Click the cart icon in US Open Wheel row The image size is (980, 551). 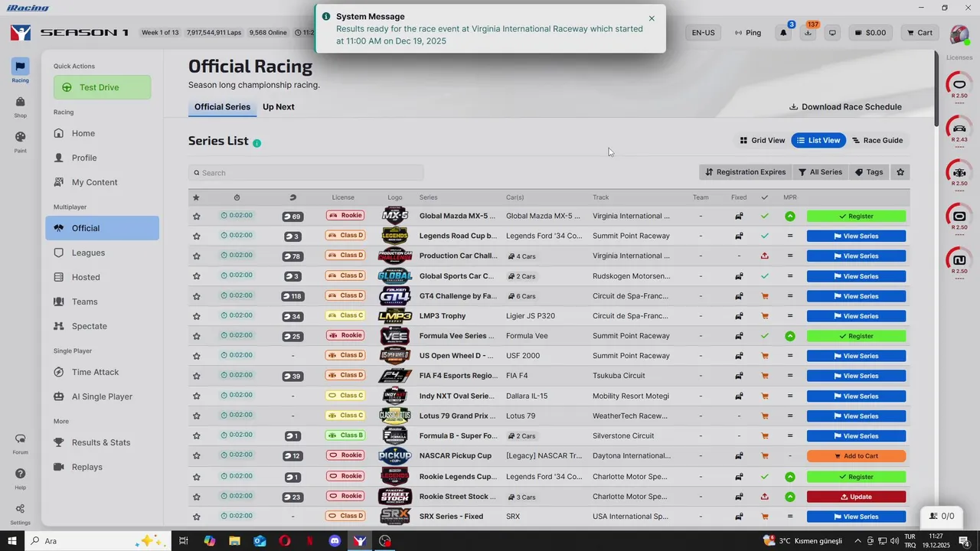point(764,356)
